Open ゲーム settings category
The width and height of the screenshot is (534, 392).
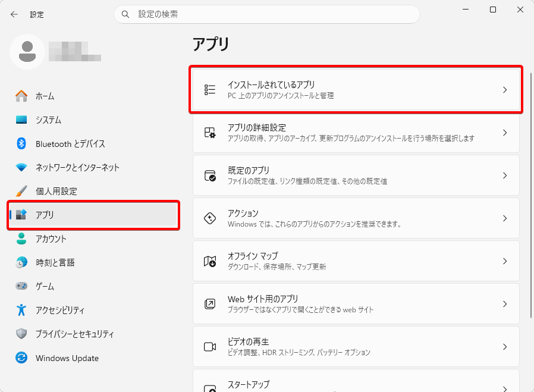point(93,286)
